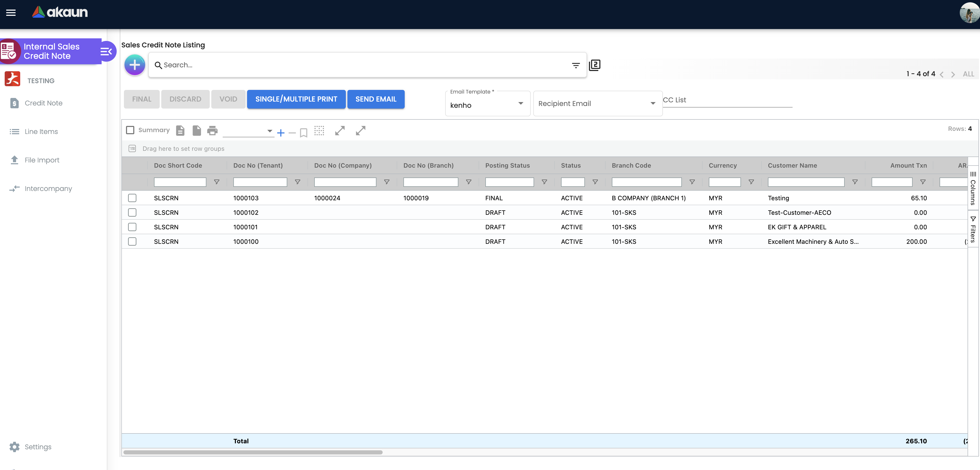The image size is (980, 470).
Task: Click the printer icon in grid toolbar
Action: [x=212, y=130]
